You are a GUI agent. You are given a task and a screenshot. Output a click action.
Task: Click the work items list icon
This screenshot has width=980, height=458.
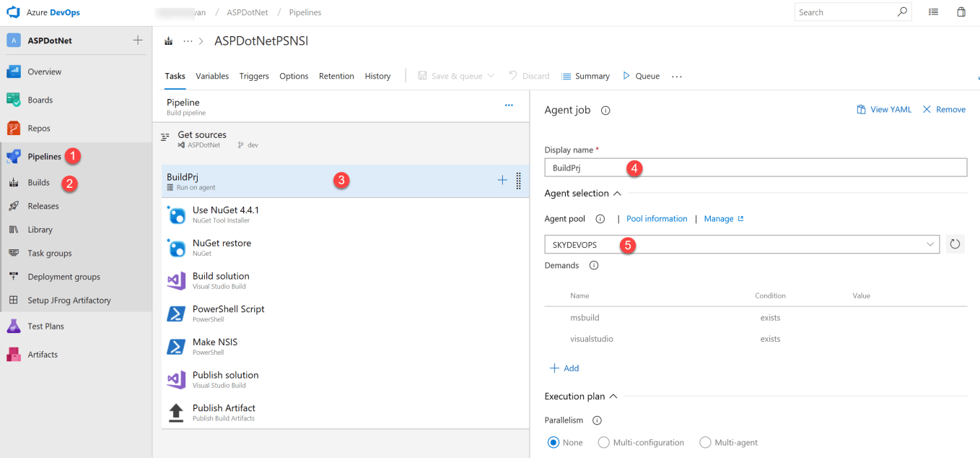tap(933, 12)
